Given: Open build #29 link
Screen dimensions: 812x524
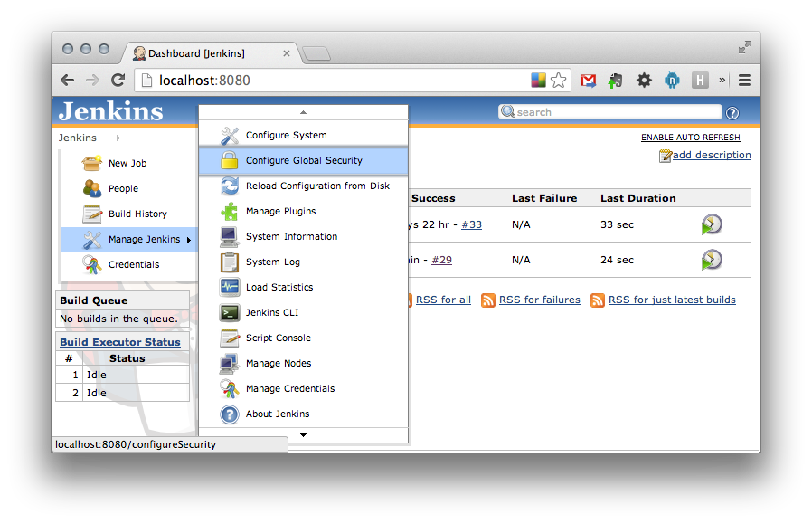Looking at the screenshot, I should pyautogui.click(x=441, y=260).
